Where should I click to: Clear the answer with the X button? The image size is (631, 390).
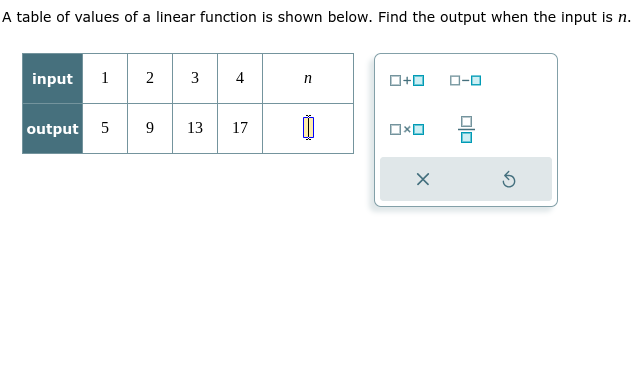pyautogui.click(x=423, y=179)
